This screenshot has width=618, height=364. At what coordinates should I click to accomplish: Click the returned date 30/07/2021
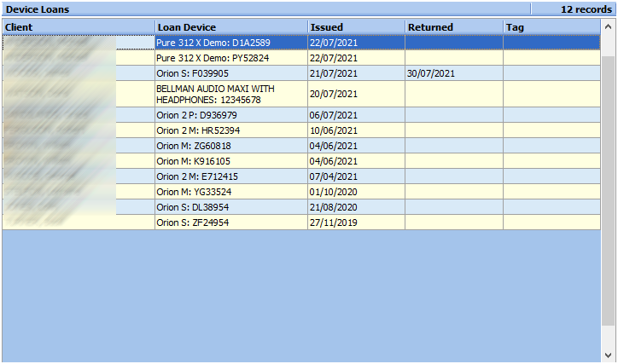(x=431, y=73)
